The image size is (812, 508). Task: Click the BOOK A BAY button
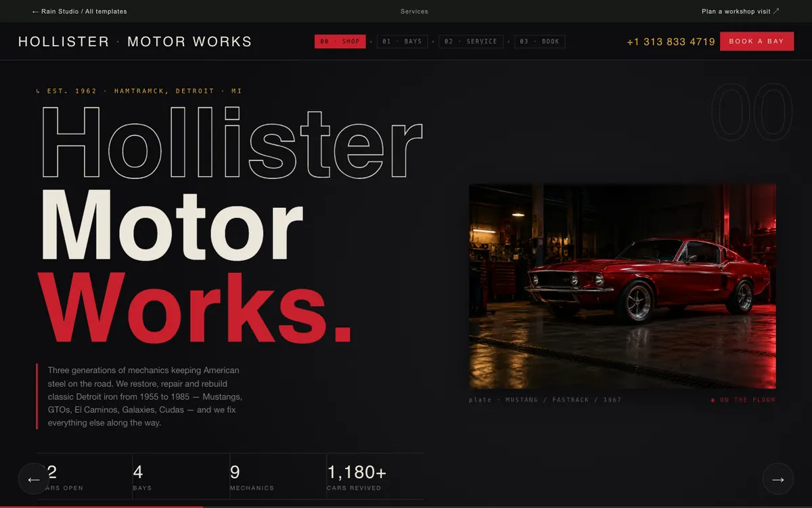click(x=757, y=41)
